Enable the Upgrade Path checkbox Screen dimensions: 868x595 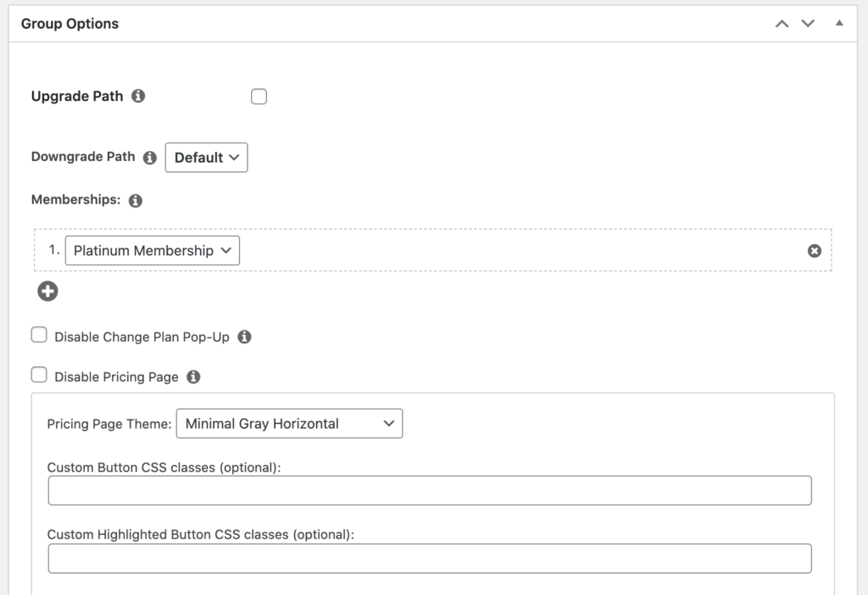[259, 97]
